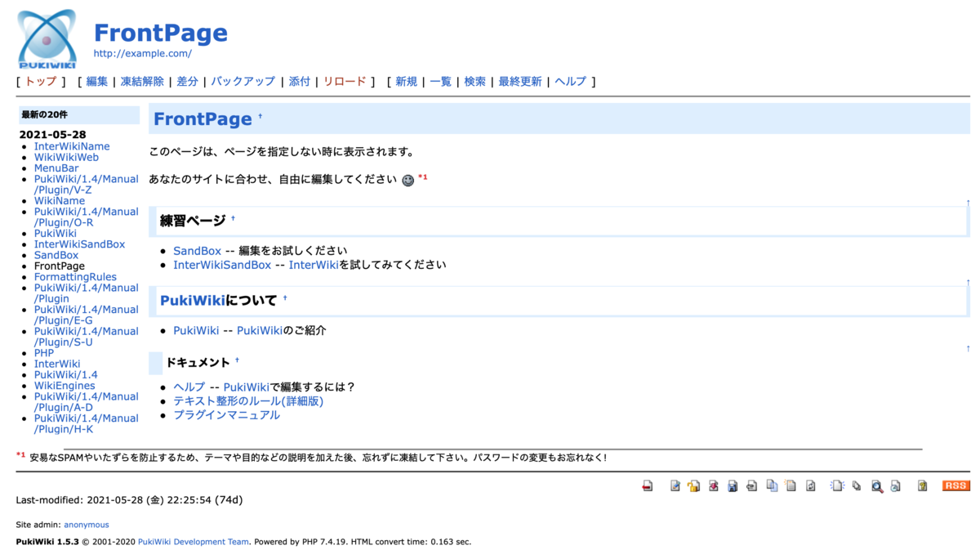Click the anchor dagger beside 練習ページ
Image resolution: width=980 pixels, height=550 pixels.
click(x=233, y=219)
